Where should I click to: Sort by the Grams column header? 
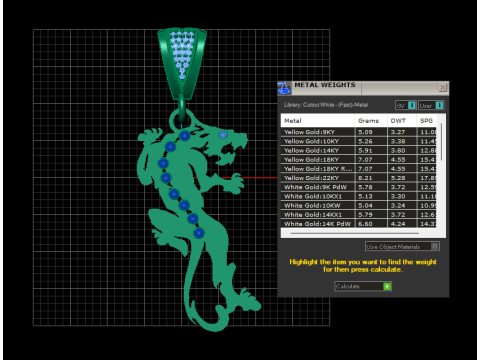click(371, 121)
